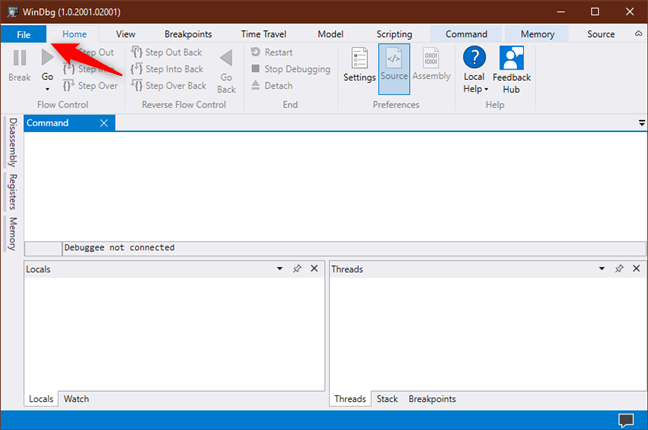Click the WinDbg title bar app icon
648x430 pixels.
pyautogui.click(x=12, y=12)
